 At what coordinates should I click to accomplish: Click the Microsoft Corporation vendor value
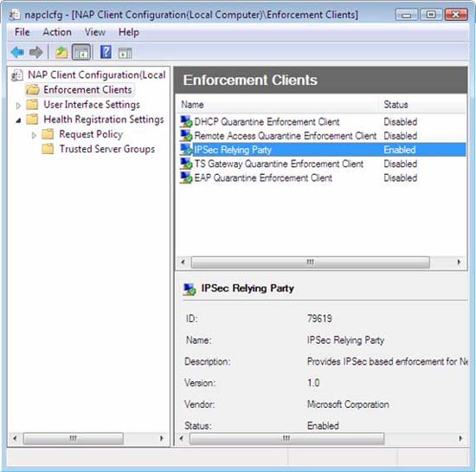tap(348, 404)
